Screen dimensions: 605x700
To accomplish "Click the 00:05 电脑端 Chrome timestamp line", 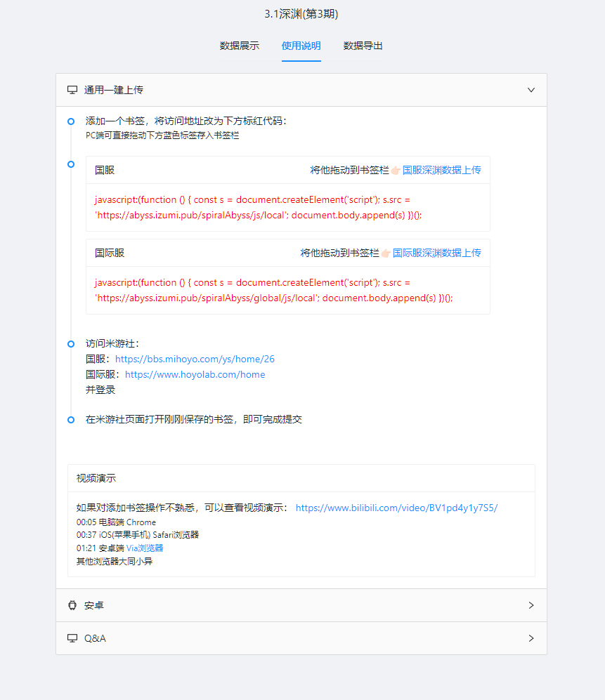I will (116, 522).
